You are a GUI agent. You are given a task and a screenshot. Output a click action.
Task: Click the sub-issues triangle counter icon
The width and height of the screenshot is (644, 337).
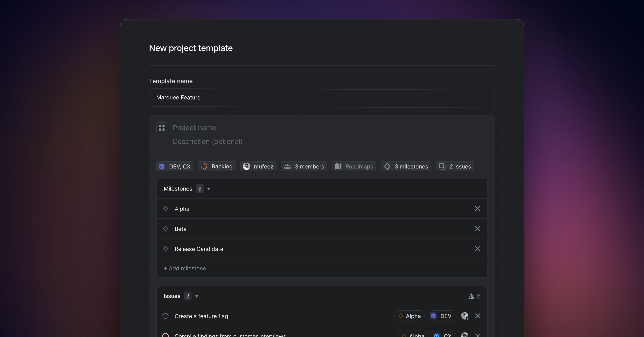(471, 296)
